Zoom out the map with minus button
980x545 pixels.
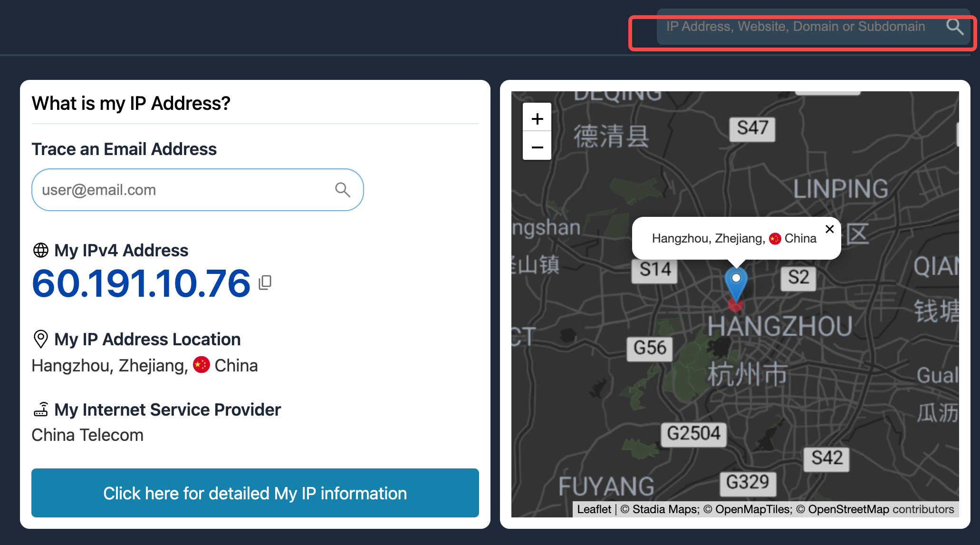[x=537, y=147]
